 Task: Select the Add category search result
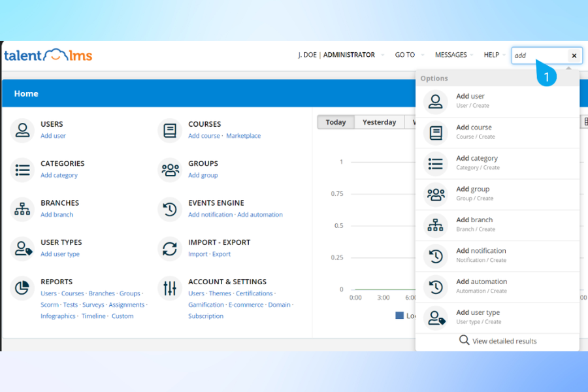[x=498, y=163]
